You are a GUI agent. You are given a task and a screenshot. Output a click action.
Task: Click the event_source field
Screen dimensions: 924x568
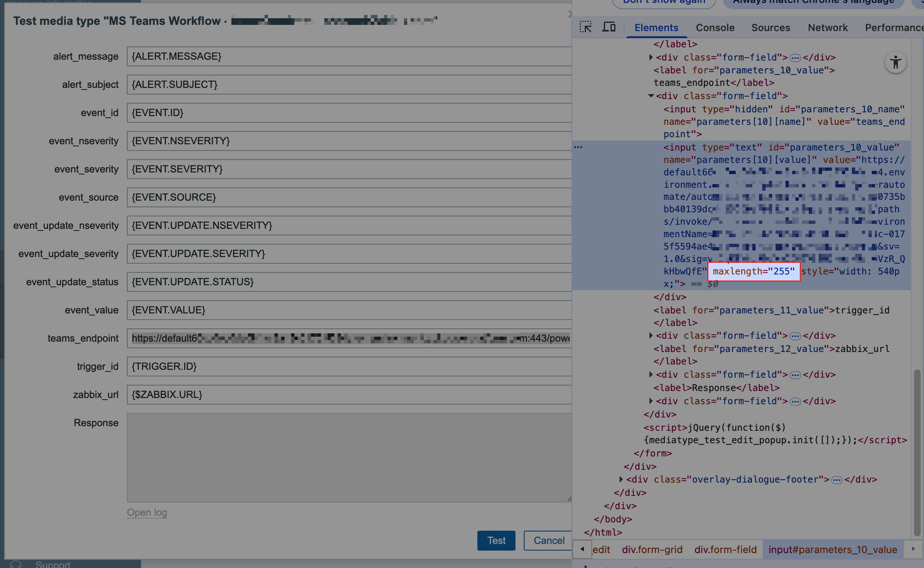(x=349, y=197)
